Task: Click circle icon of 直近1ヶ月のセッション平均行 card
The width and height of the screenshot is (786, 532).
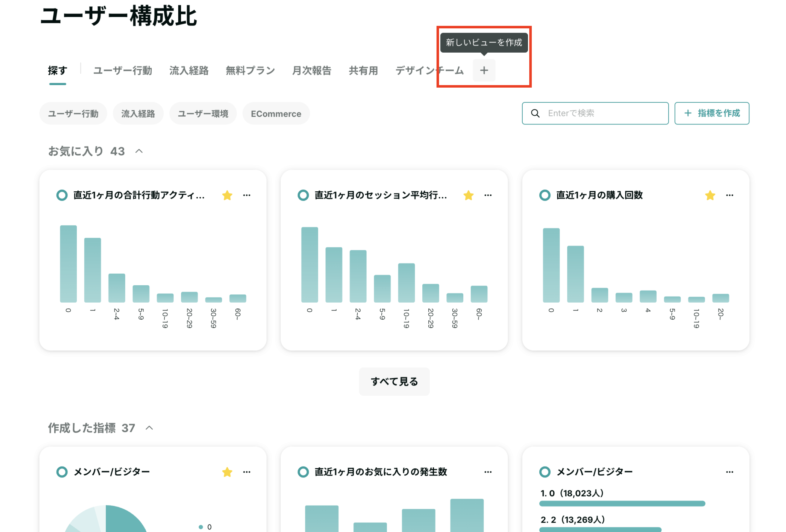Action: 303,195
